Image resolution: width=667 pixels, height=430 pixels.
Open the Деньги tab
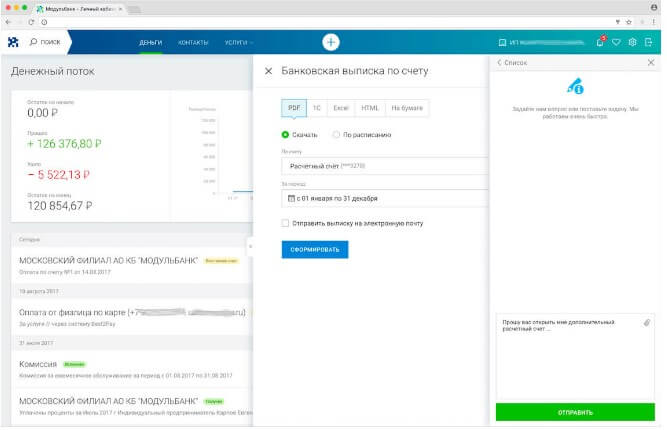coord(151,43)
